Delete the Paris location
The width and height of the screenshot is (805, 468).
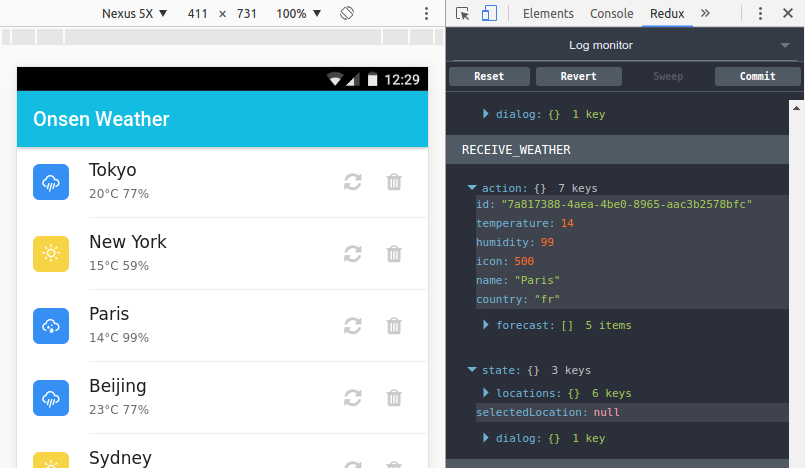pos(394,325)
